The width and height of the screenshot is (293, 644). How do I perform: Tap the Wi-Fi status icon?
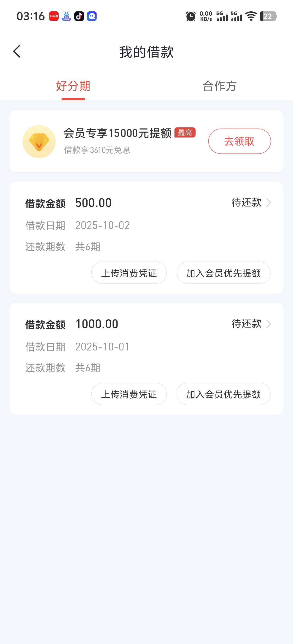(251, 16)
